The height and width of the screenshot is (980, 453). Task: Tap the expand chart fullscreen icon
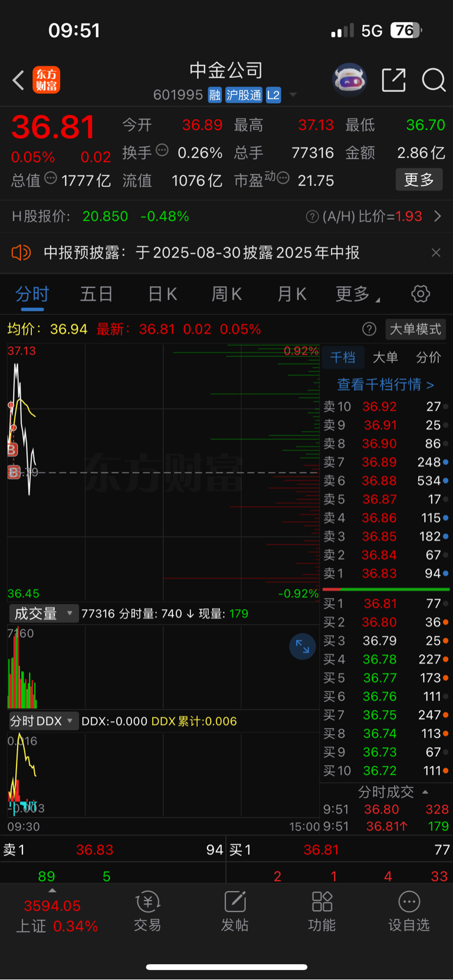tap(303, 646)
